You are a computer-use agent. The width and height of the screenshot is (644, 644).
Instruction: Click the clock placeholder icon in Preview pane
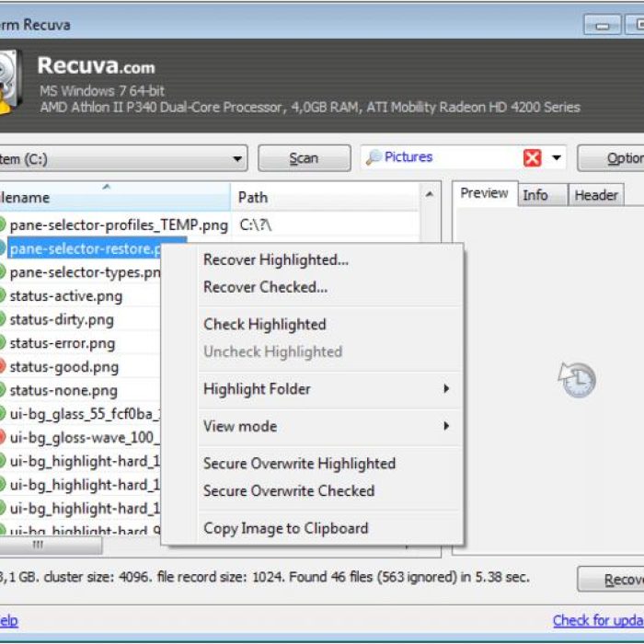click(x=577, y=379)
